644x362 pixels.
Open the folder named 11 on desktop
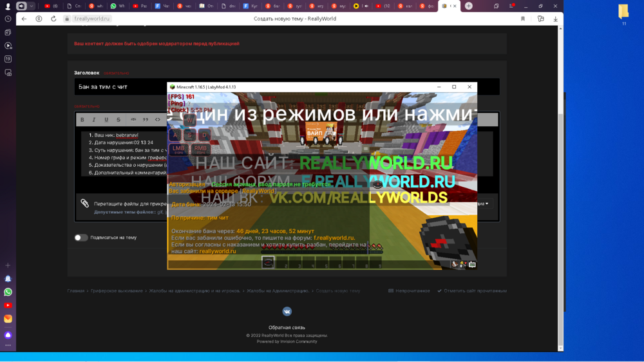coord(623,14)
